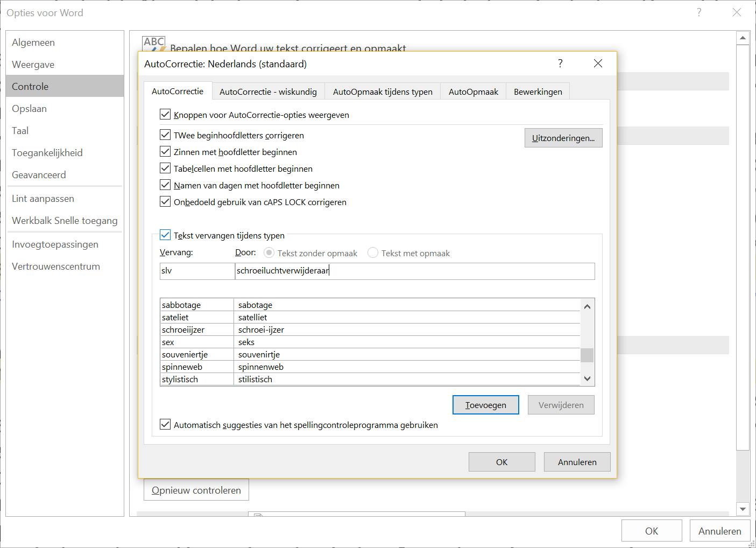Screen dimensions: 756x548
Task: Click the replacement text souvenirtje
Action: [x=259, y=354]
